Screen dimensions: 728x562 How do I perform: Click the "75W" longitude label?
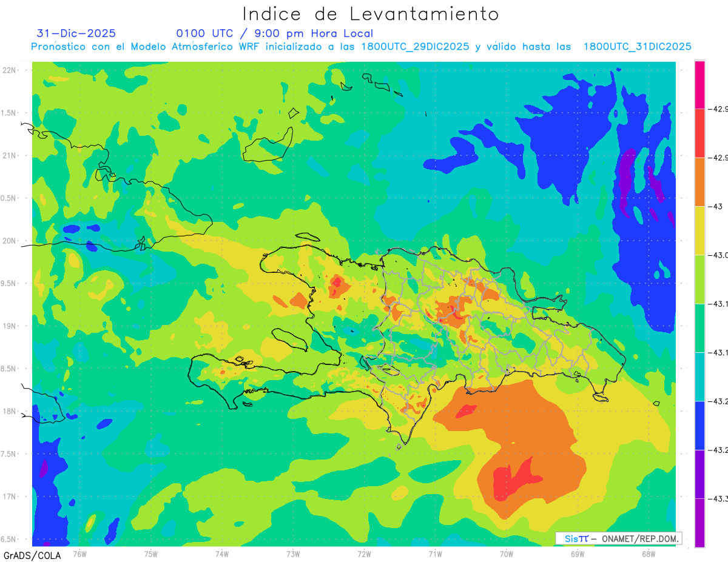click(151, 554)
